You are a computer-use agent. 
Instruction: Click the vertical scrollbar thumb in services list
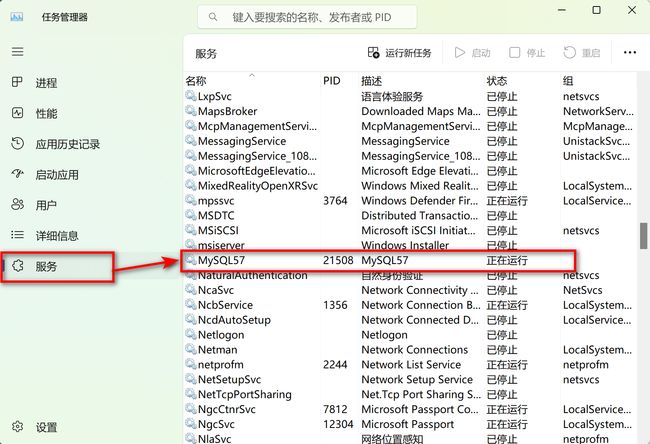point(643,235)
